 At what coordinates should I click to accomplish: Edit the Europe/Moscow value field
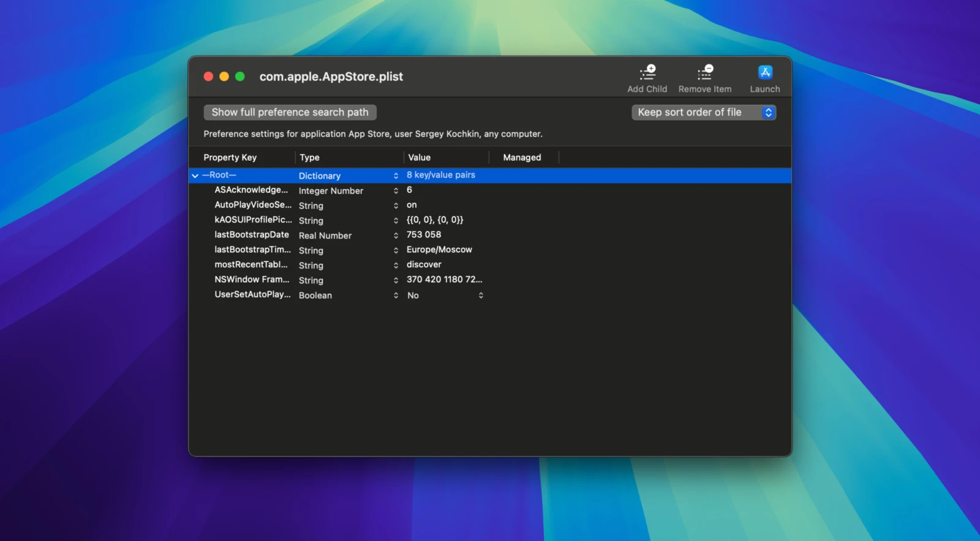tap(439, 250)
